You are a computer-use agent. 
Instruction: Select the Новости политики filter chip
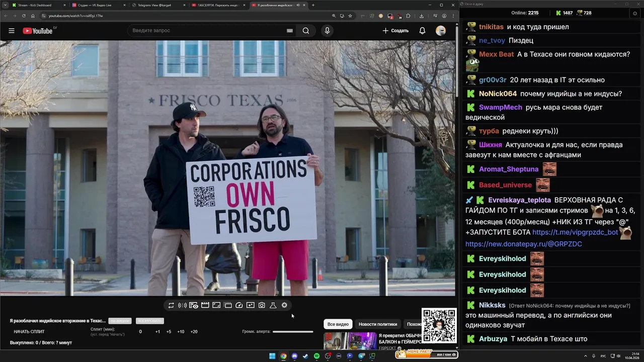378,324
